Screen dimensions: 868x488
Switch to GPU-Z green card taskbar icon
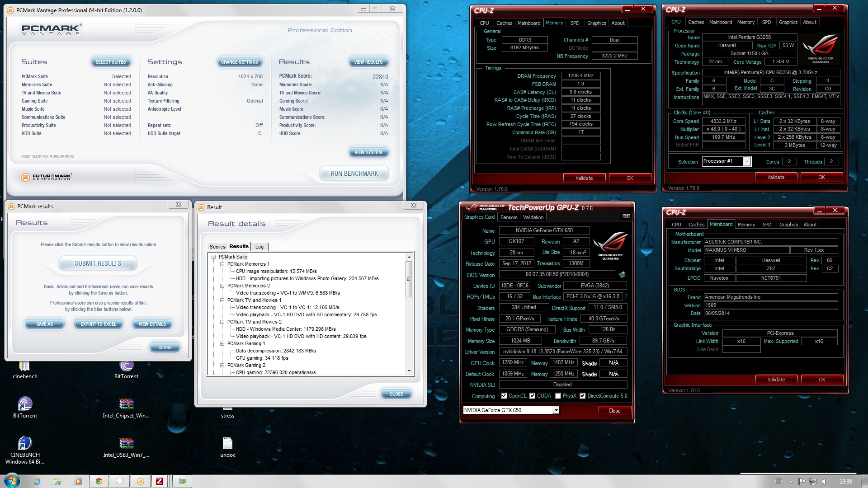[x=182, y=481]
